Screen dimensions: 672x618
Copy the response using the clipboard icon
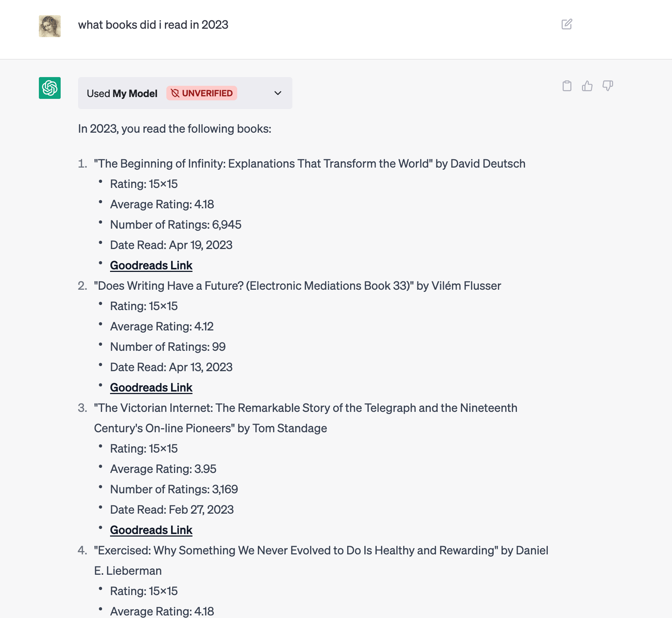(x=567, y=86)
